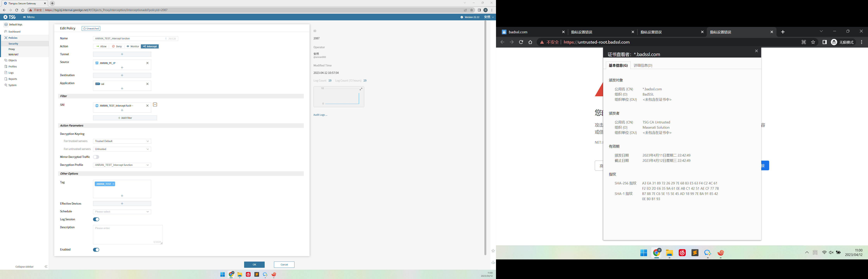Enable Mirror Decrypted Traffic switch
The image size is (868, 279).
[x=96, y=157]
